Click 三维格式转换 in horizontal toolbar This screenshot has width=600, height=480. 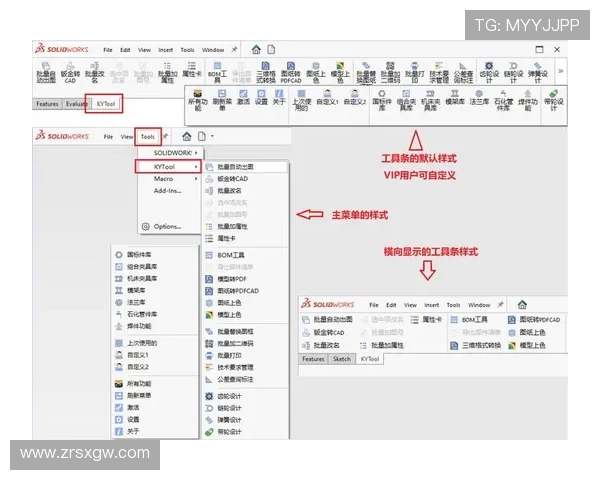click(x=478, y=344)
